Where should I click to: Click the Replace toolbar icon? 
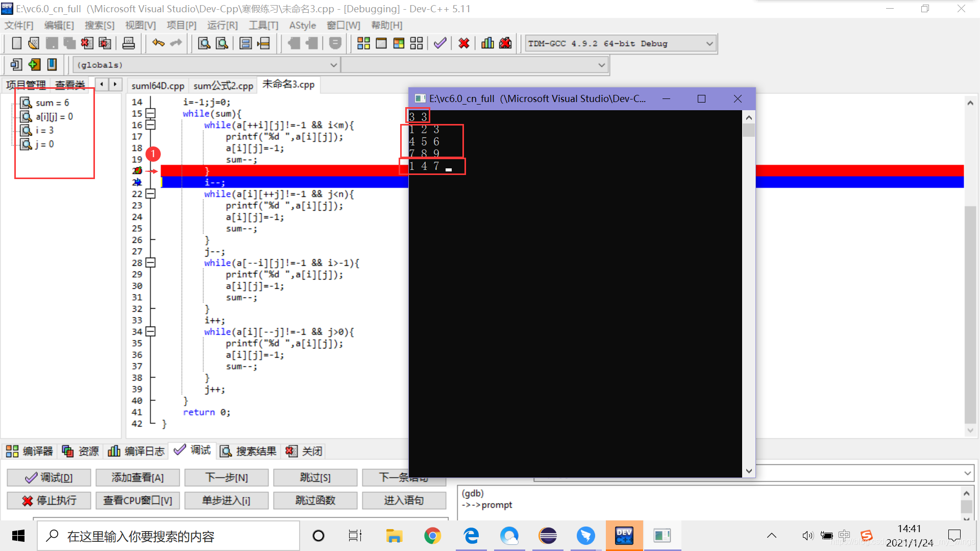coord(222,43)
